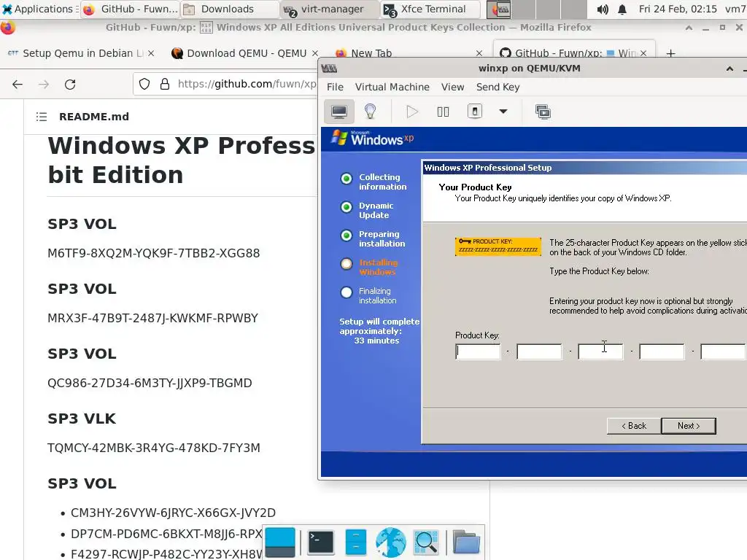The height and width of the screenshot is (560, 747).
Task: Click the volume speaker icon
Action: 602,9
